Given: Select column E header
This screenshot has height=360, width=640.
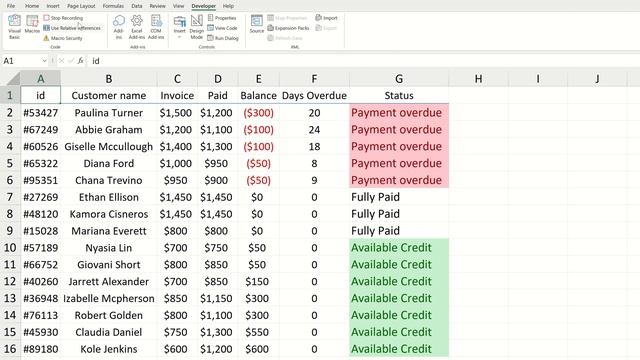Looking at the screenshot, I should pos(258,78).
